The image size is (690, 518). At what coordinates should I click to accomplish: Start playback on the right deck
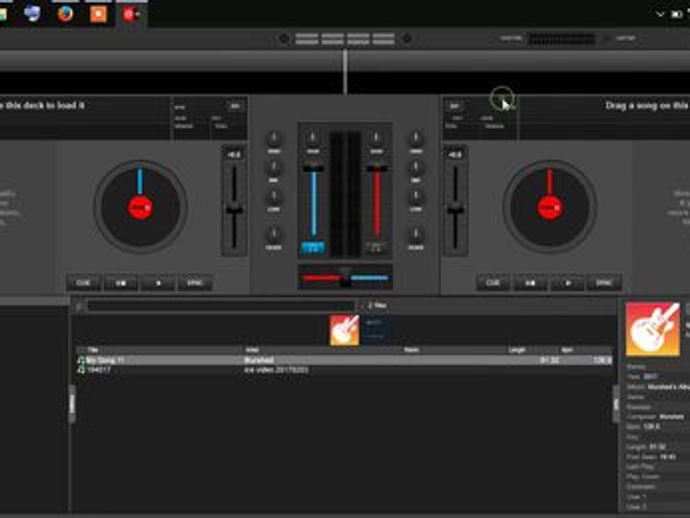pyautogui.click(x=568, y=283)
